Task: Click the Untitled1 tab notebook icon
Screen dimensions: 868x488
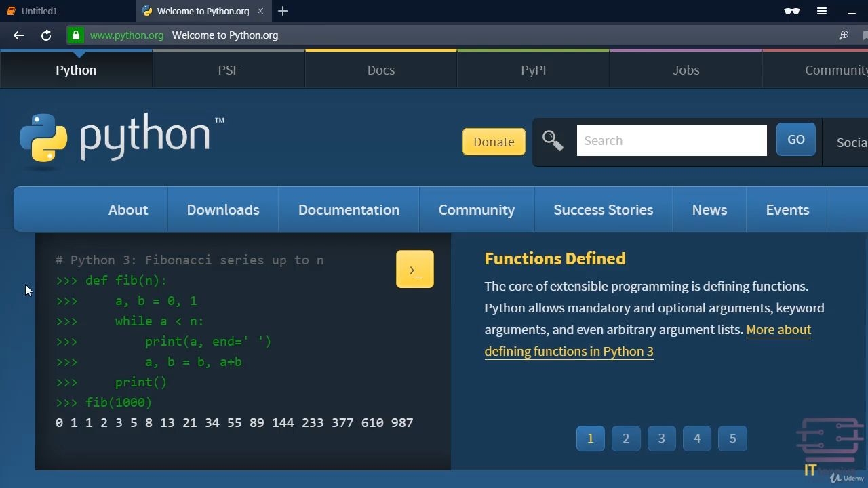Action: (x=11, y=11)
